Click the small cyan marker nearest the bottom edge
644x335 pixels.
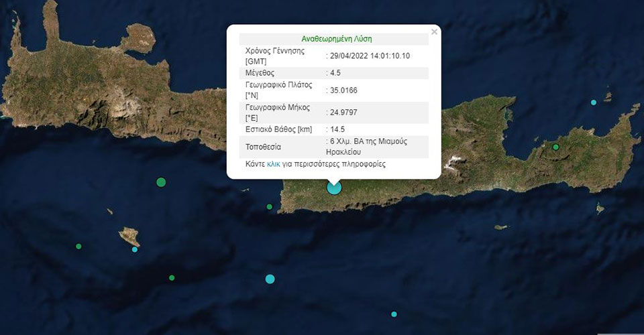394,314
